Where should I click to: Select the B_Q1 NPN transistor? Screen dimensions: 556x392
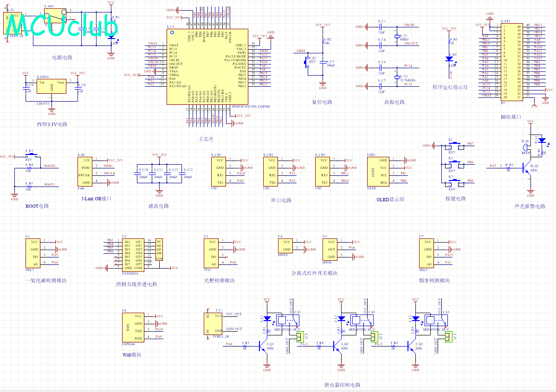point(527,167)
